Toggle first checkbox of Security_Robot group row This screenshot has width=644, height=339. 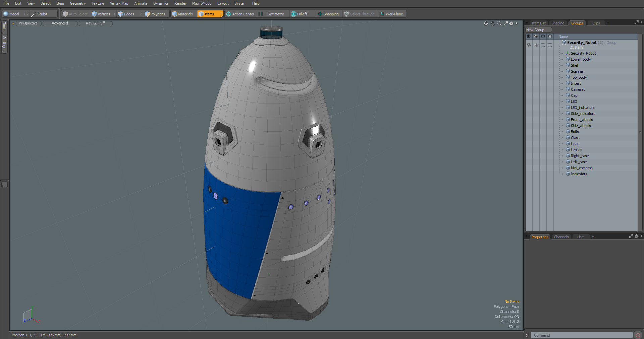pyautogui.click(x=543, y=45)
